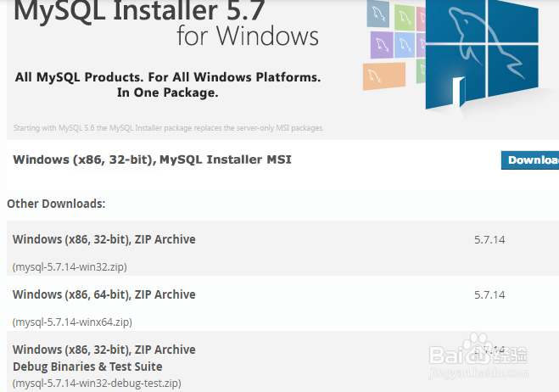This screenshot has height=392, width=559.
Task: Click 'In One Package.' tagline
Action: (168, 92)
